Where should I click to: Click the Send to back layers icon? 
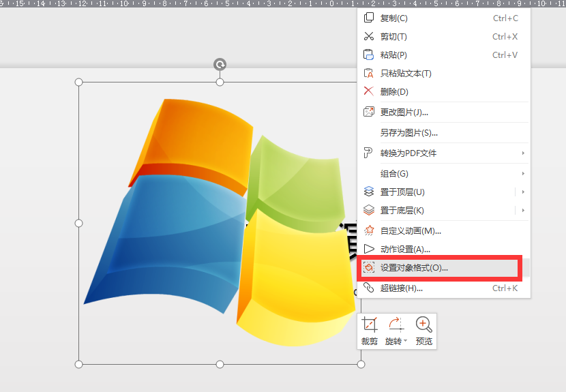pos(368,210)
